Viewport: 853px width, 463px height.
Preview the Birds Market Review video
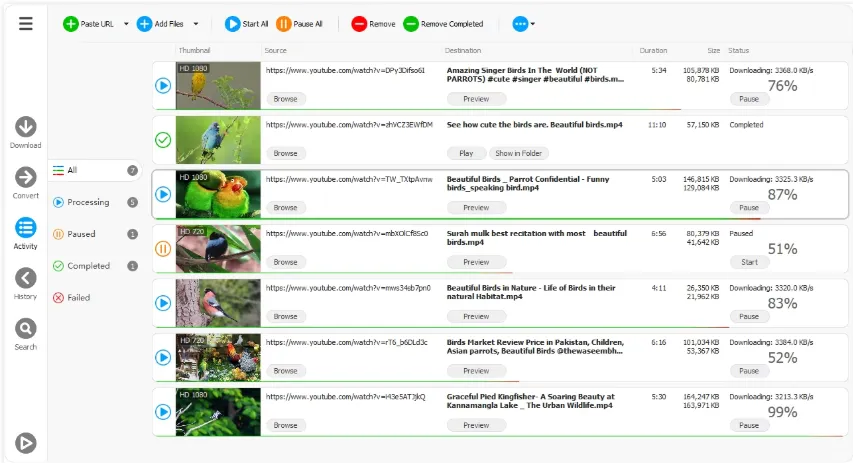[477, 371]
